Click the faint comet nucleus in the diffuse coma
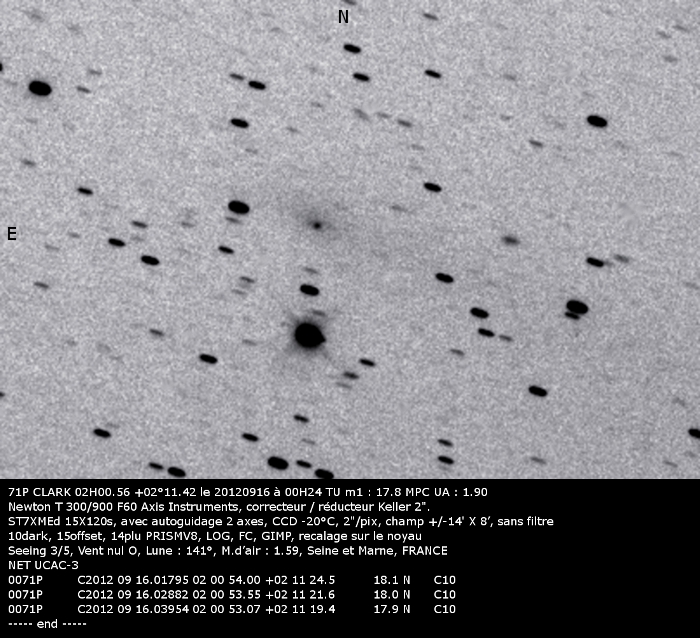This screenshot has height=638, width=700. [x=317, y=225]
